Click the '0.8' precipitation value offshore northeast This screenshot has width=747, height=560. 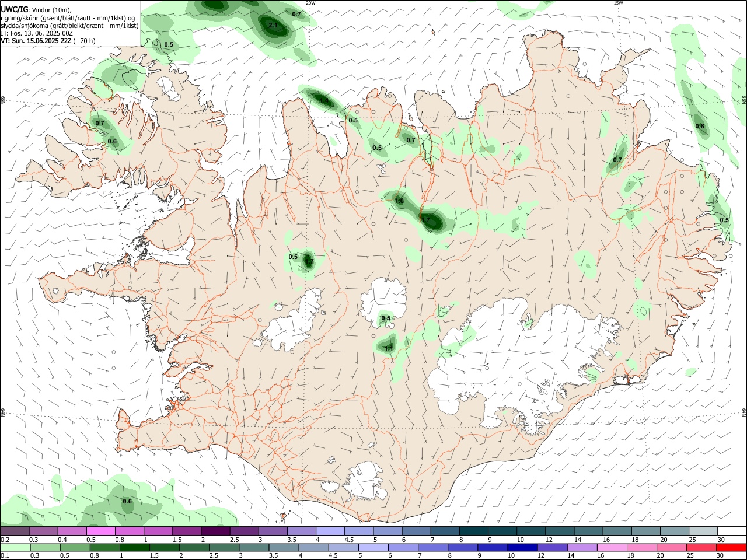coord(700,127)
